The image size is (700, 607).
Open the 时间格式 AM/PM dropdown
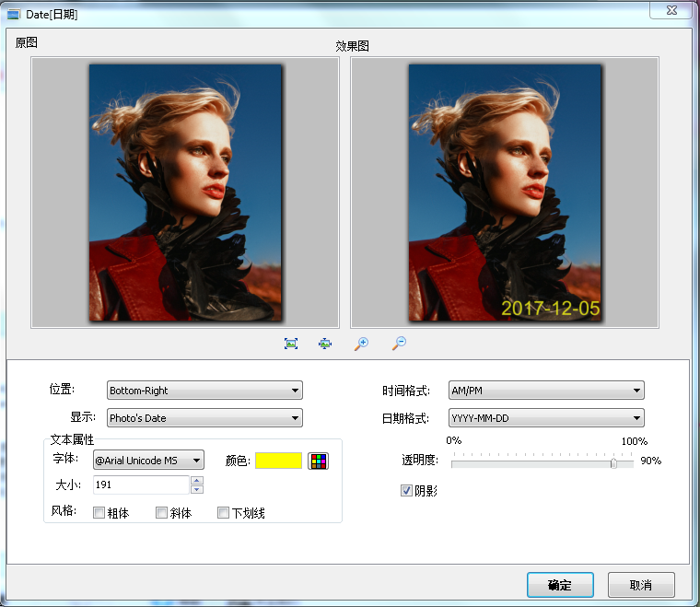coord(545,391)
